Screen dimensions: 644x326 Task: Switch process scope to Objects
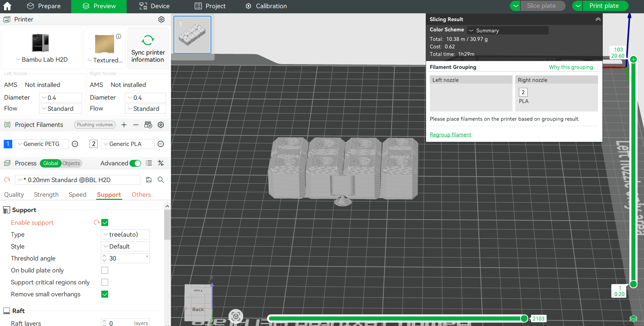[x=71, y=163]
